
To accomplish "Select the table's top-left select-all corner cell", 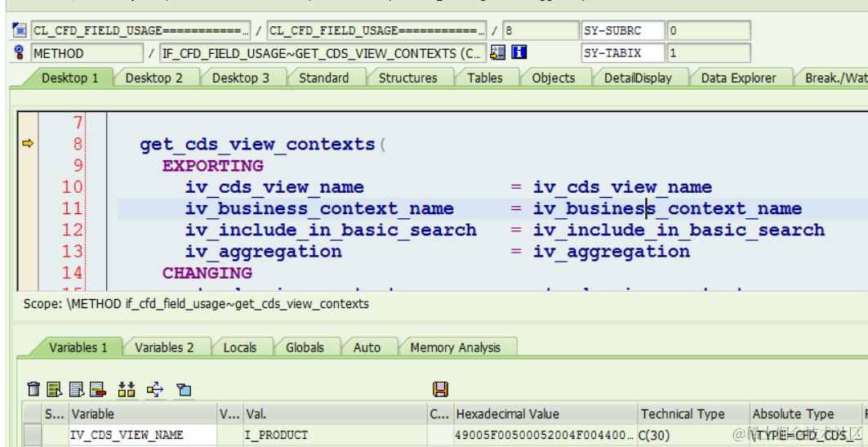I will pyautogui.click(x=33, y=413).
